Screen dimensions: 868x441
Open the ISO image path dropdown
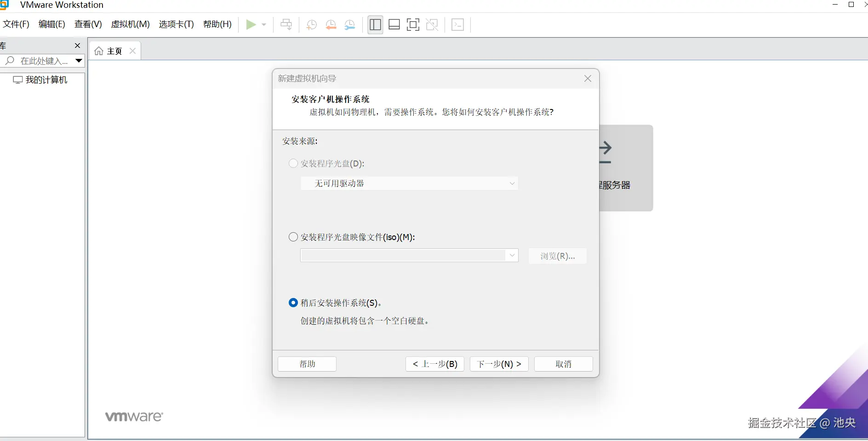[x=511, y=255]
